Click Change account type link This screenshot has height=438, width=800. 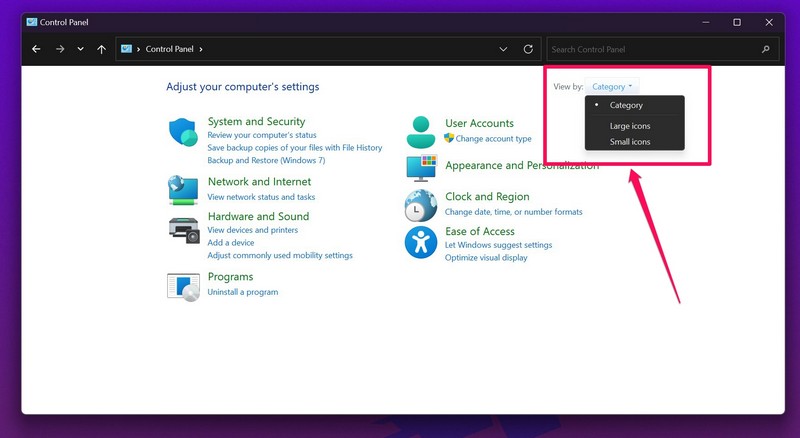pyautogui.click(x=493, y=139)
